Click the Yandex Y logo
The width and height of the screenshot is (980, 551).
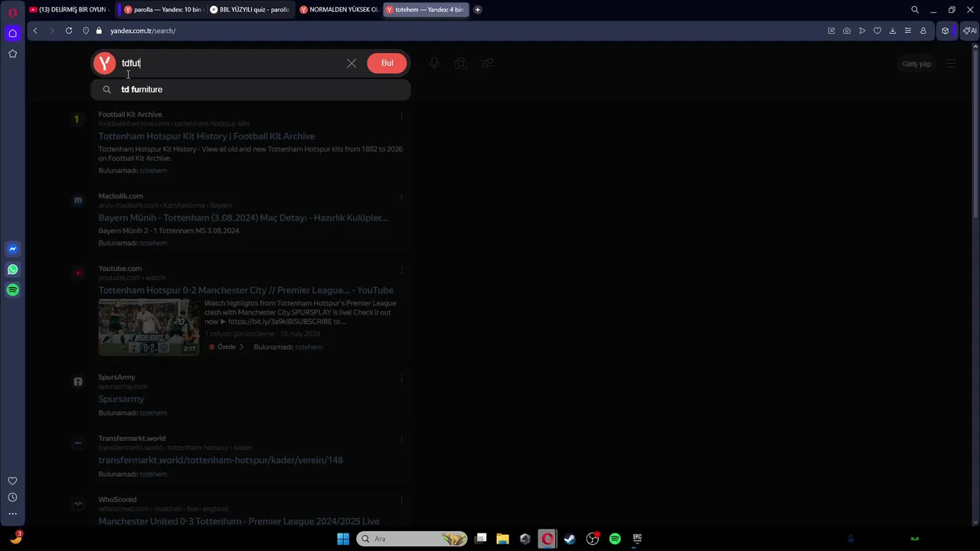point(104,64)
